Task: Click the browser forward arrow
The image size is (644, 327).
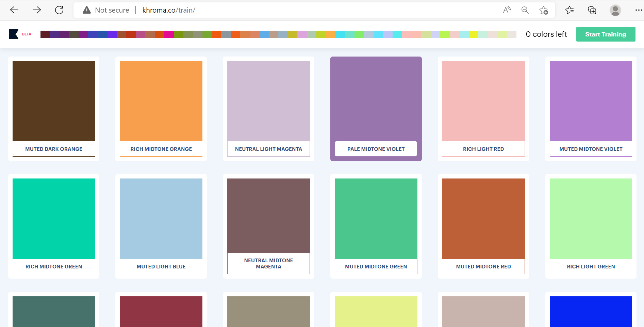Action: (x=37, y=10)
